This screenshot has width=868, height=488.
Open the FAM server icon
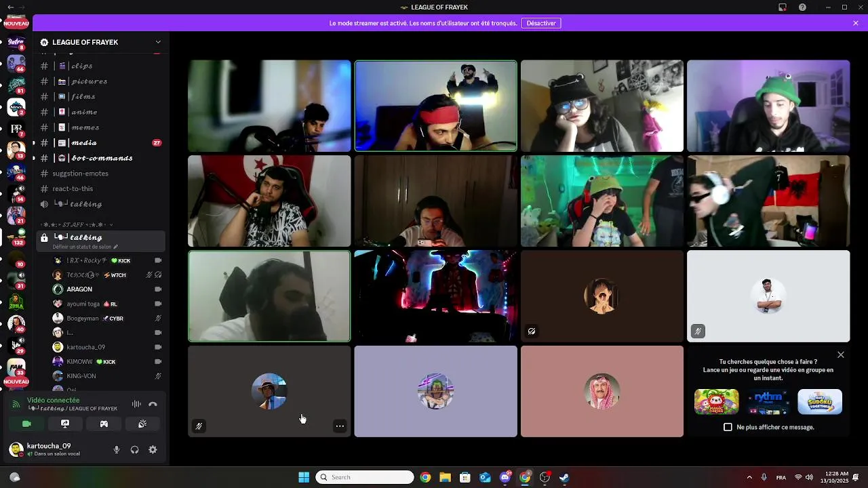coord(16,367)
